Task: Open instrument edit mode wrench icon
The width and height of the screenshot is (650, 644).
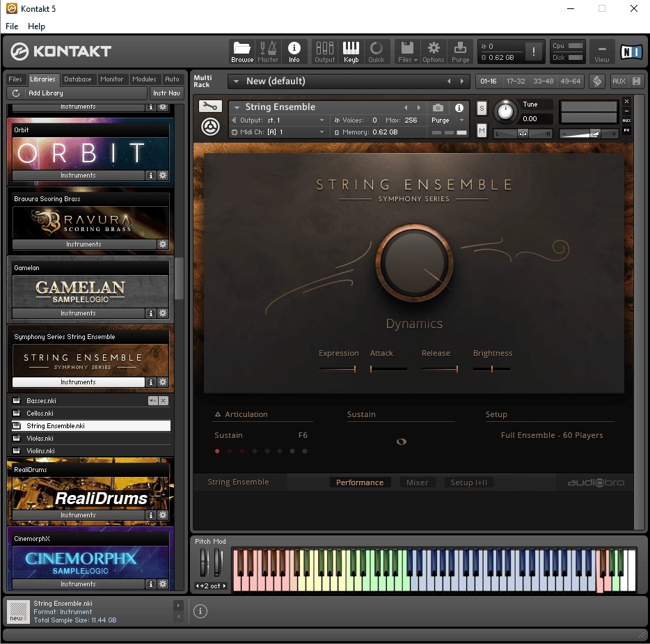Action: [x=210, y=107]
